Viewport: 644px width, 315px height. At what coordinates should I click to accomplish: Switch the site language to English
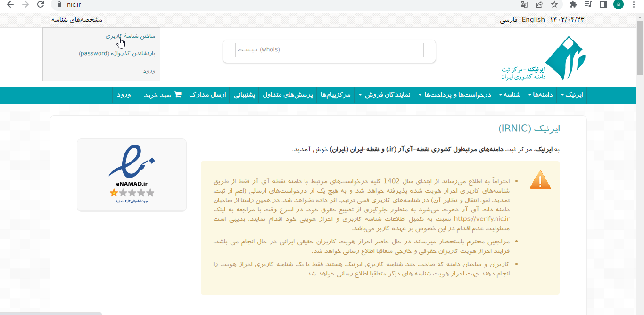tap(533, 20)
